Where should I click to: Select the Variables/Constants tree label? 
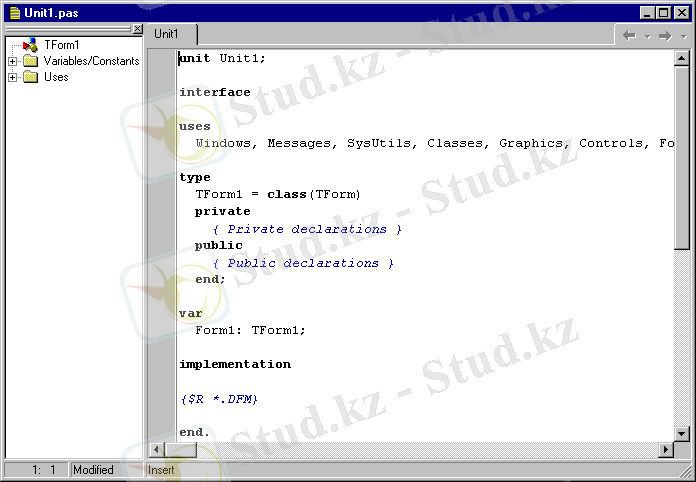click(x=91, y=61)
